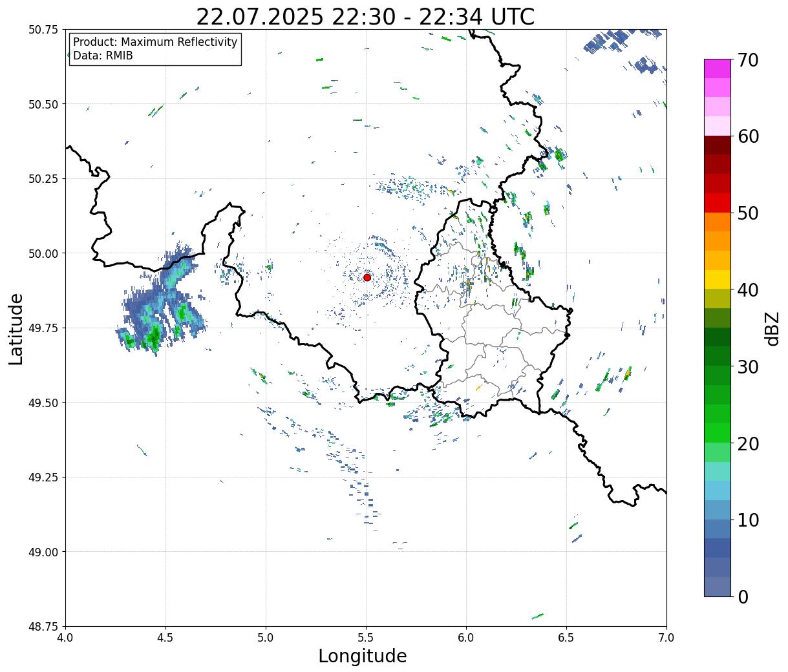Click the latitude tick label '48.75'
Image resolution: width=788 pixels, height=672 pixels.
[x=43, y=626]
